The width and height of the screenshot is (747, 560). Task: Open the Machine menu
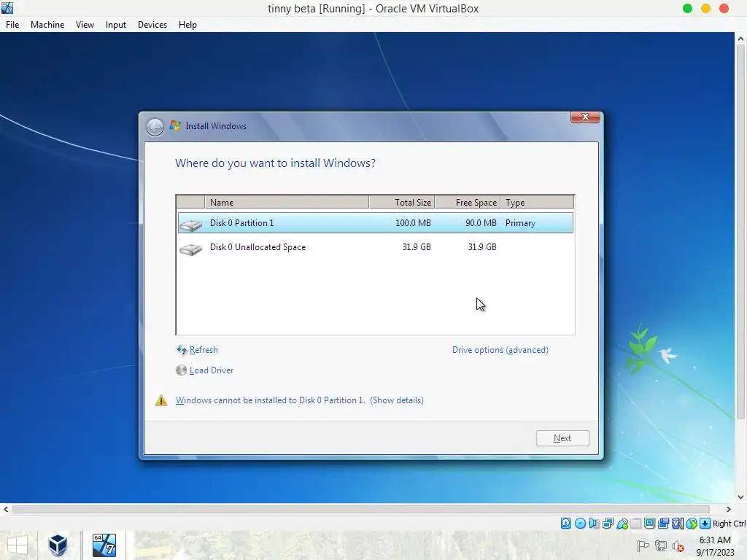coord(47,25)
